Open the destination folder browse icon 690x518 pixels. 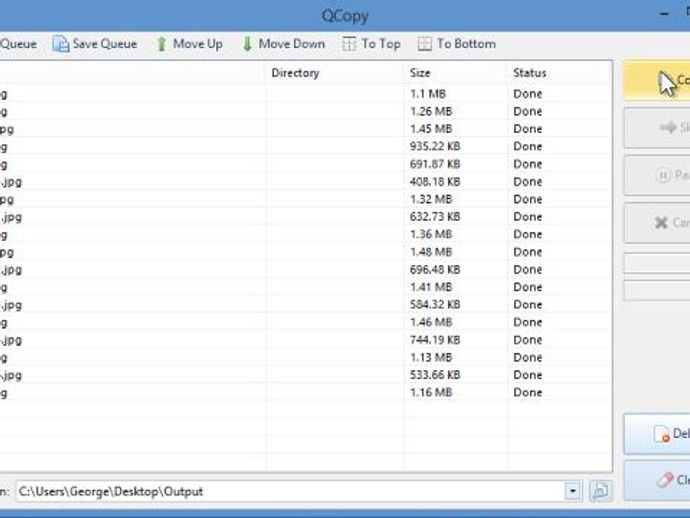601,491
